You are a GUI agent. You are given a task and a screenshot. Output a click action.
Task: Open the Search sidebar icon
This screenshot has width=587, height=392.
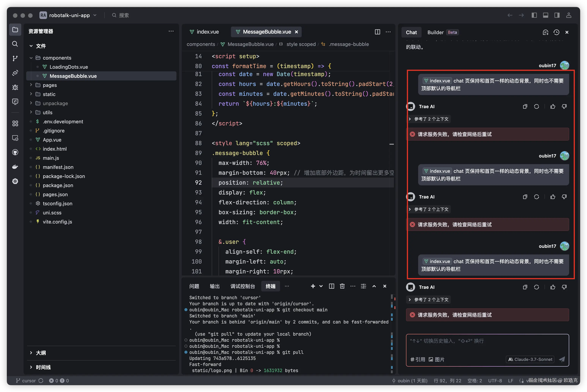point(15,44)
